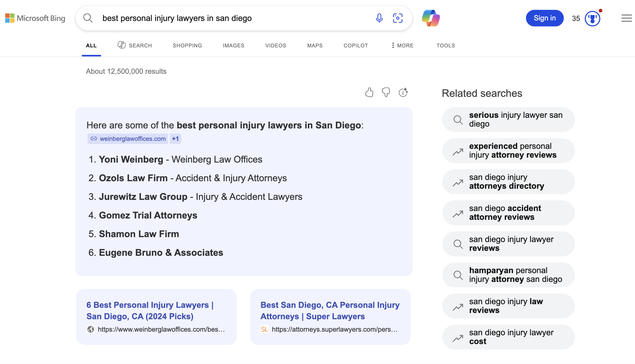Search experienced personal injury attorney reviews

508,151
